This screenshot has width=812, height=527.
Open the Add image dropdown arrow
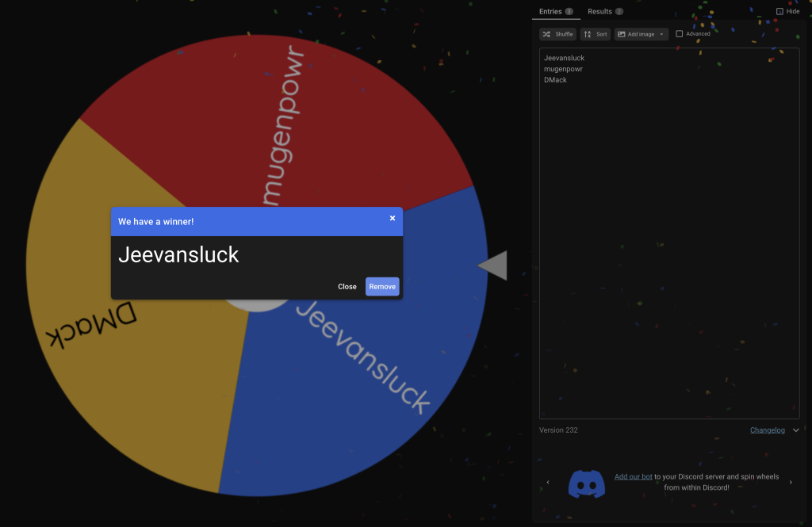click(661, 34)
